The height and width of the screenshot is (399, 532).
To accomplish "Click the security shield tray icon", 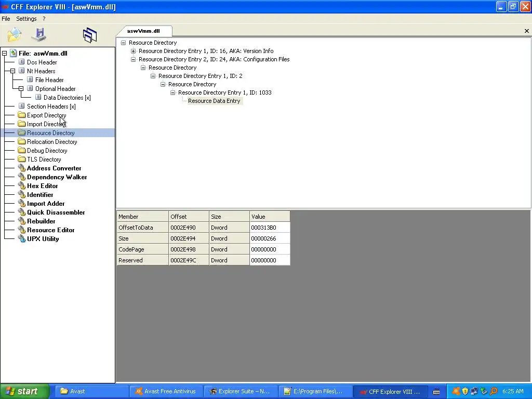I will pyautogui.click(x=465, y=391).
